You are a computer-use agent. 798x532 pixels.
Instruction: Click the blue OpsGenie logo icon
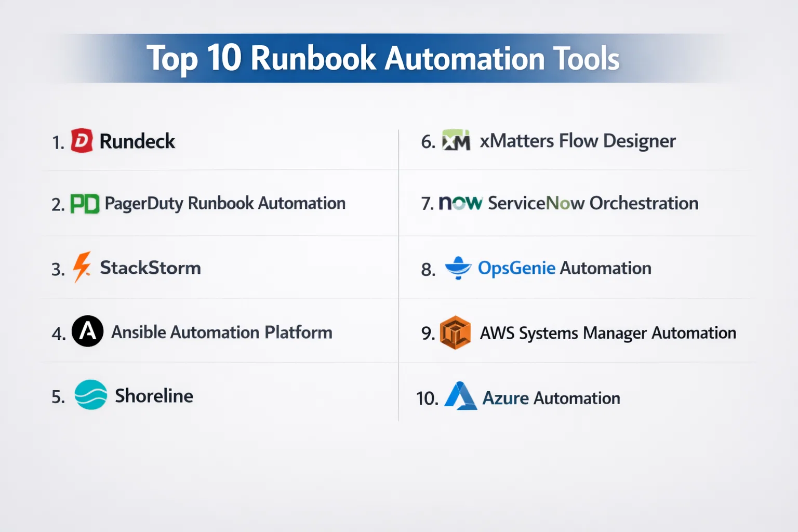[458, 268]
